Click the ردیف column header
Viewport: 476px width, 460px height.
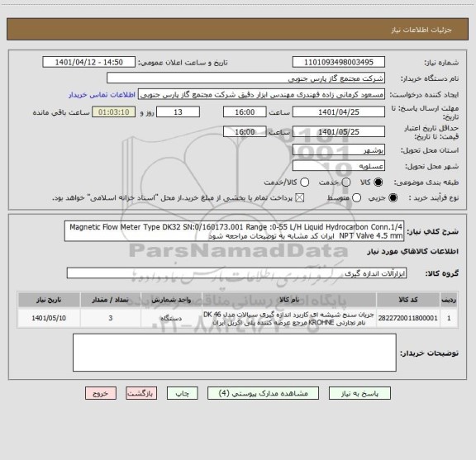coord(449,300)
